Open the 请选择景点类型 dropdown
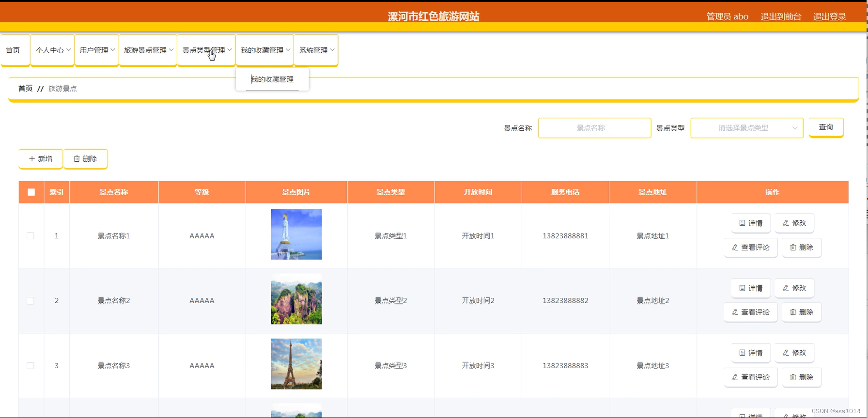This screenshot has width=868, height=418. 747,128
